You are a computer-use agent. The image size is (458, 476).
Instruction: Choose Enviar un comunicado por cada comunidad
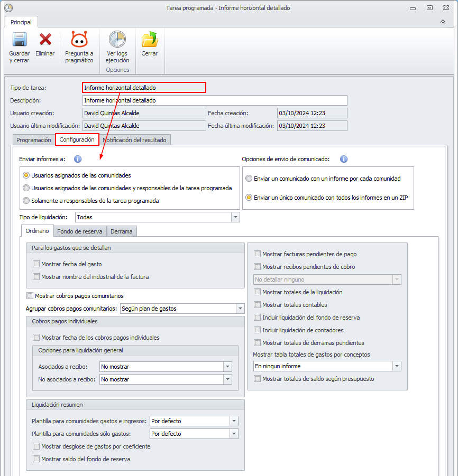click(x=249, y=179)
